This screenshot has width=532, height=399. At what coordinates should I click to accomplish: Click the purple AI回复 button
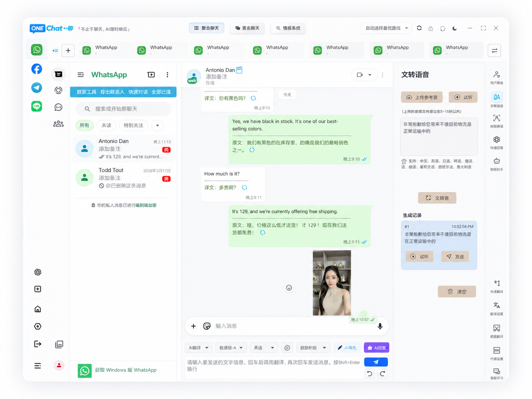click(377, 348)
